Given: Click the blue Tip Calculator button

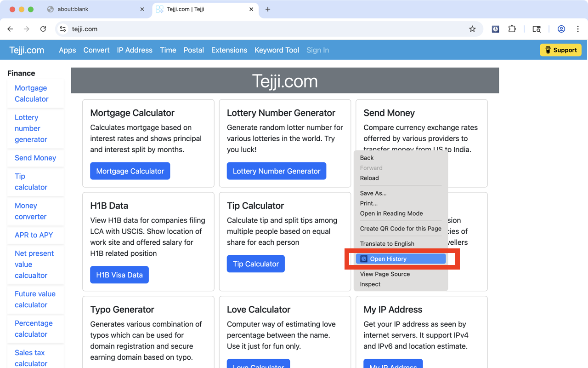Looking at the screenshot, I should pyautogui.click(x=256, y=264).
